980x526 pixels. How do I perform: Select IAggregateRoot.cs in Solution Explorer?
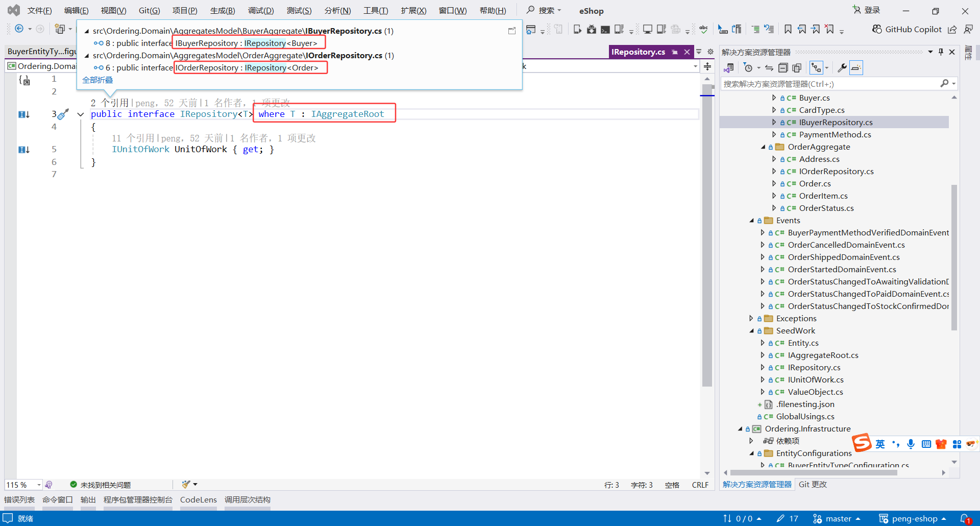[823, 355]
